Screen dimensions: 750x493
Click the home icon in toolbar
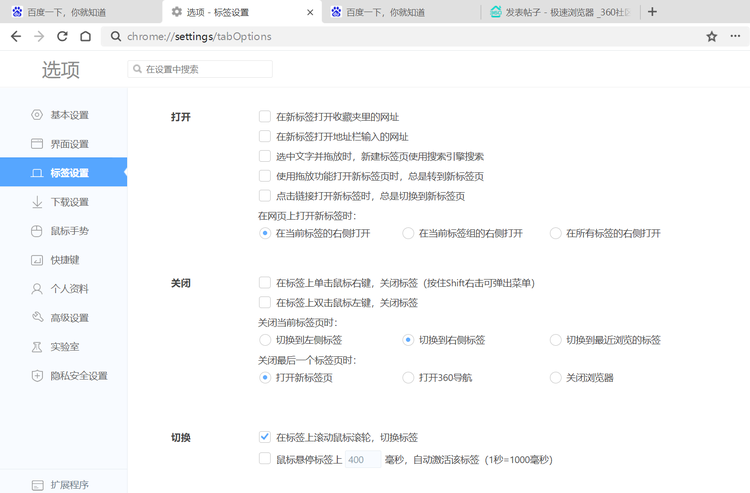(x=86, y=36)
